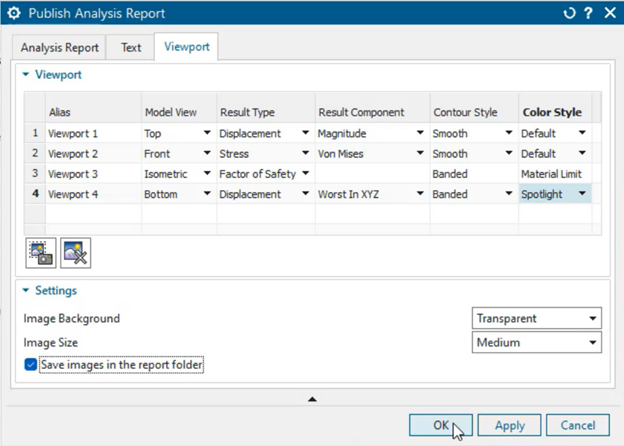This screenshot has height=446, width=624.
Task: Open Model View dropdown for Viewport 1
Action: (x=207, y=133)
